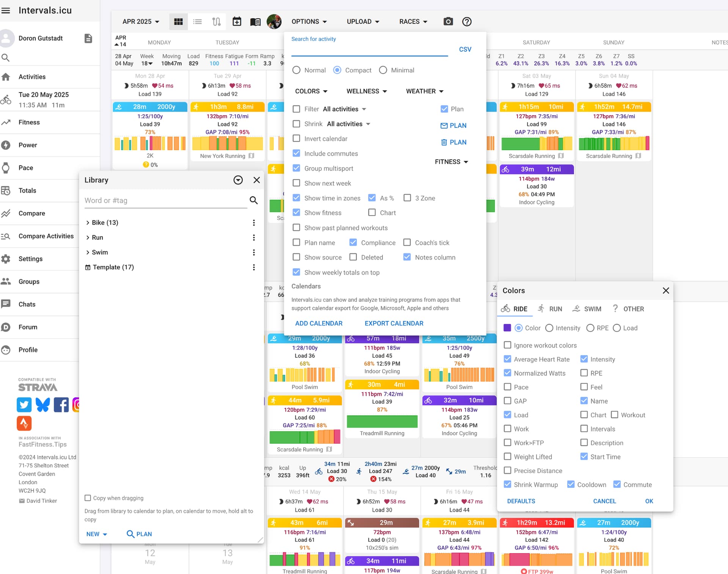
Task: Switch to the SWIM tab in Colors
Action: pyautogui.click(x=587, y=309)
